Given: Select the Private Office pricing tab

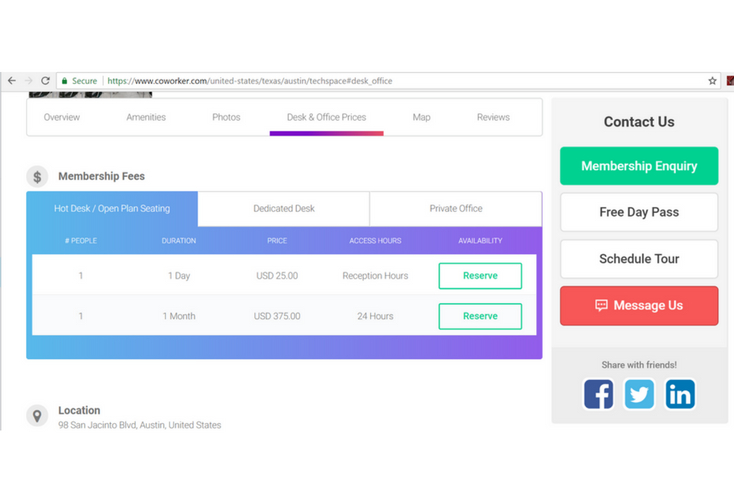Looking at the screenshot, I should pyautogui.click(x=456, y=209).
